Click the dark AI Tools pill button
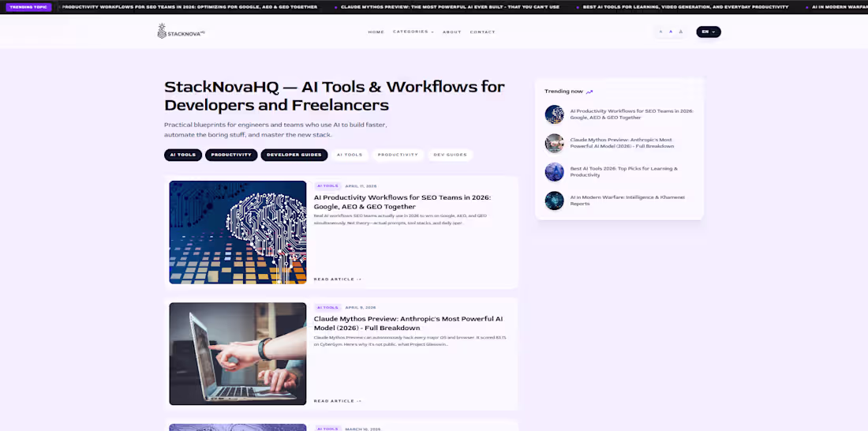This screenshot has height=431, width=868. click(x=183, y=156)
